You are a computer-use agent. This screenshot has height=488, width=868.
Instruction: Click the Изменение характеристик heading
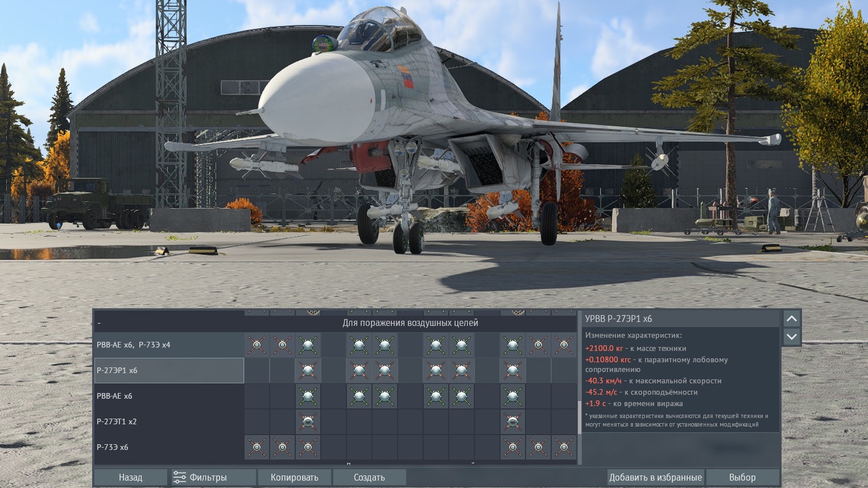pos(634,336)
